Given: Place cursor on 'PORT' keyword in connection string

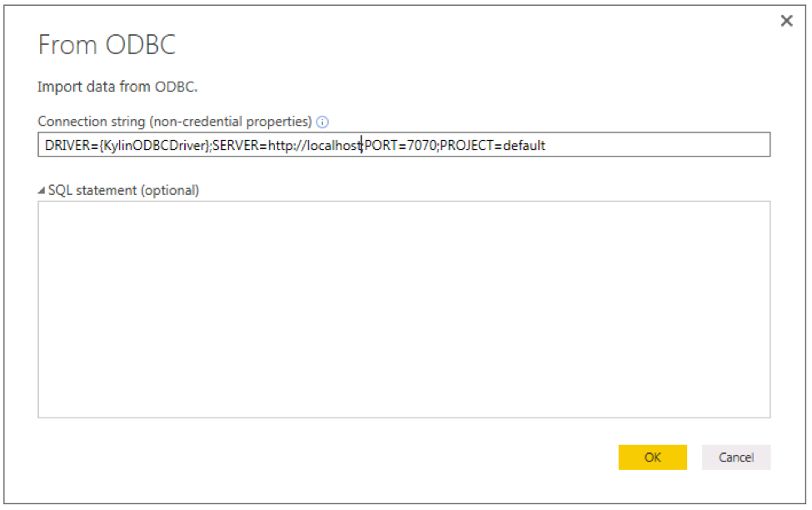Looking at the screenshot, I should point(380,145).
